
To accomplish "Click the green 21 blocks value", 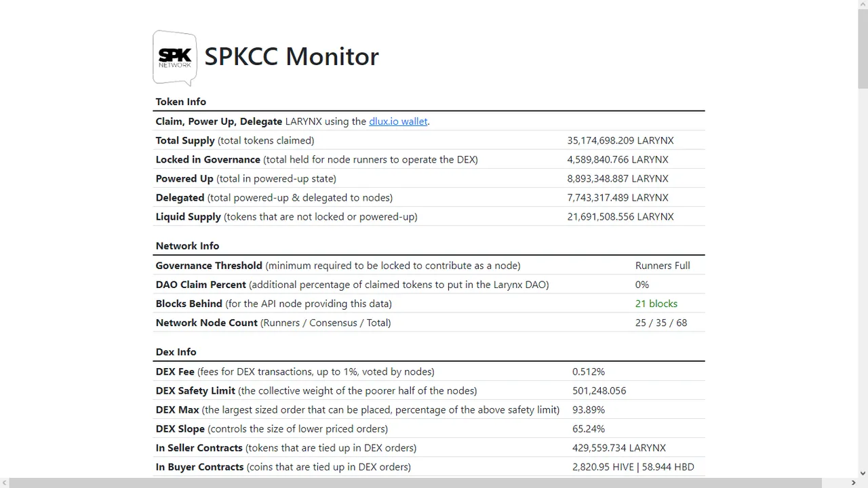I will click(x=656, y=304).
